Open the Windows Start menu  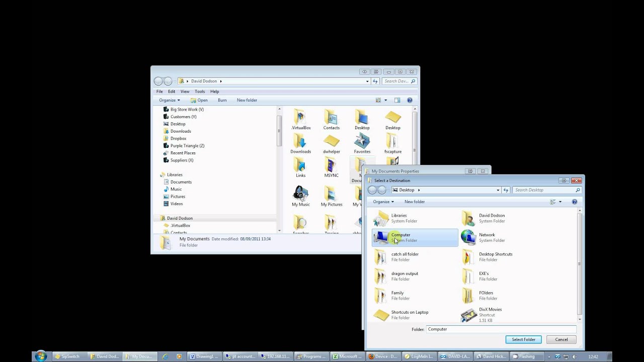(x=41, y=356)
